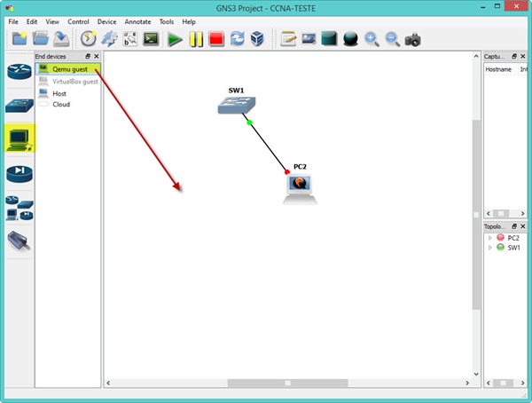Select end devices monitor icon in sidebar
The height and width of the screenshot is (403, 532).
20,138
